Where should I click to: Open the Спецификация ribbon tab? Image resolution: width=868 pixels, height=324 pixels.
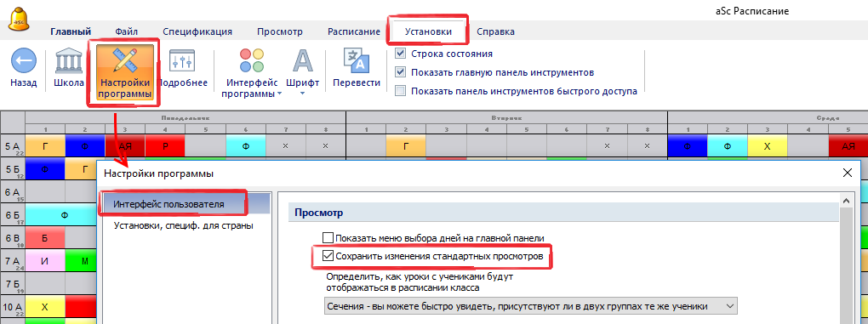(x=197, y=31)
